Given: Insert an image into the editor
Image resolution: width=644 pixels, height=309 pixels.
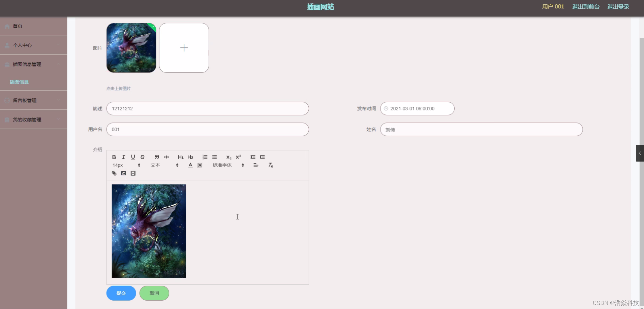Looking at the screenshot, I should pyautogui.click(x=124, y=173).
